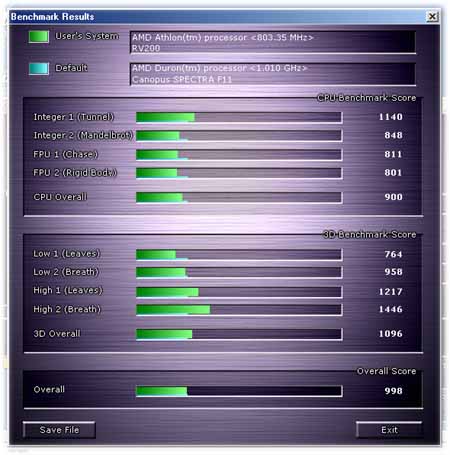Click the Integer 1 (Tunnel) progress bar

[239, 117]
